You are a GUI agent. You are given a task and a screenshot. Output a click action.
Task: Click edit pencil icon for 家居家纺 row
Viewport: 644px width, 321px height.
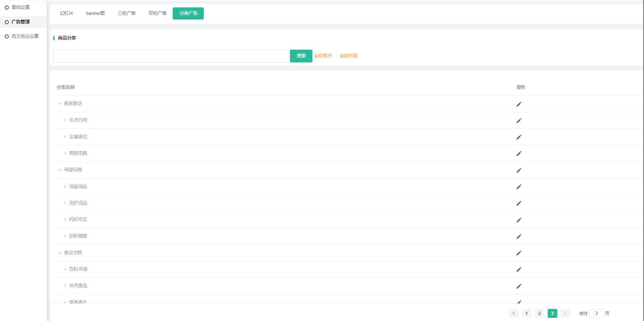coord(519,104)
